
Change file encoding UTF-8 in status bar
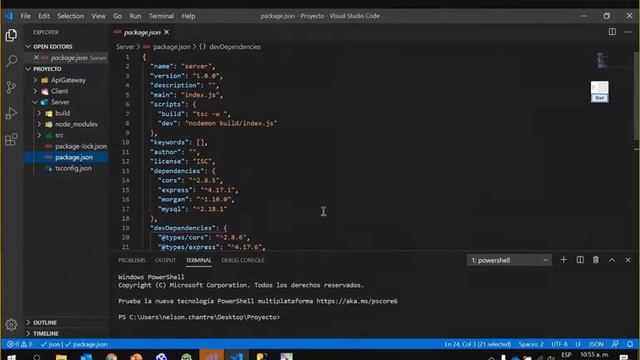(x=559, y=344)
